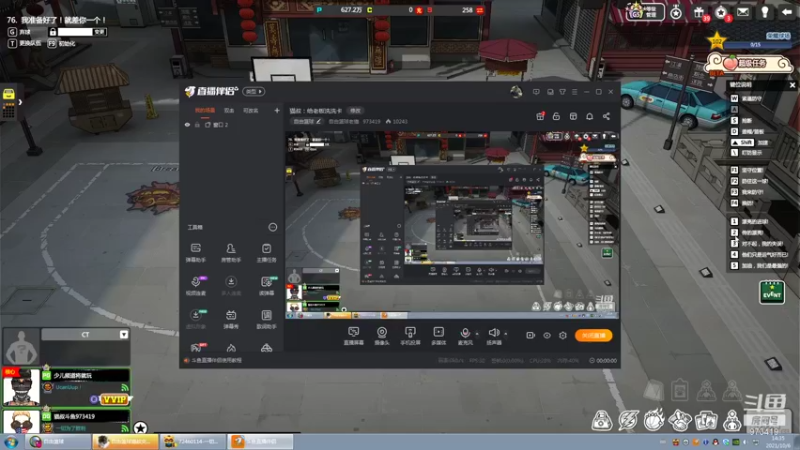Screen dimensions: 800x450
Task: Open the notification bell in room info bar
Action: (x=589, y=116)
